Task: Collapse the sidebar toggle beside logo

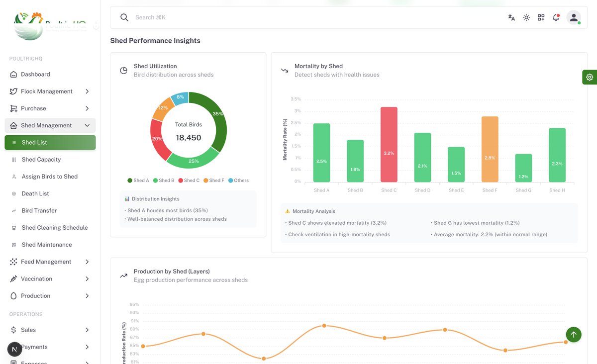Action: 96,26
